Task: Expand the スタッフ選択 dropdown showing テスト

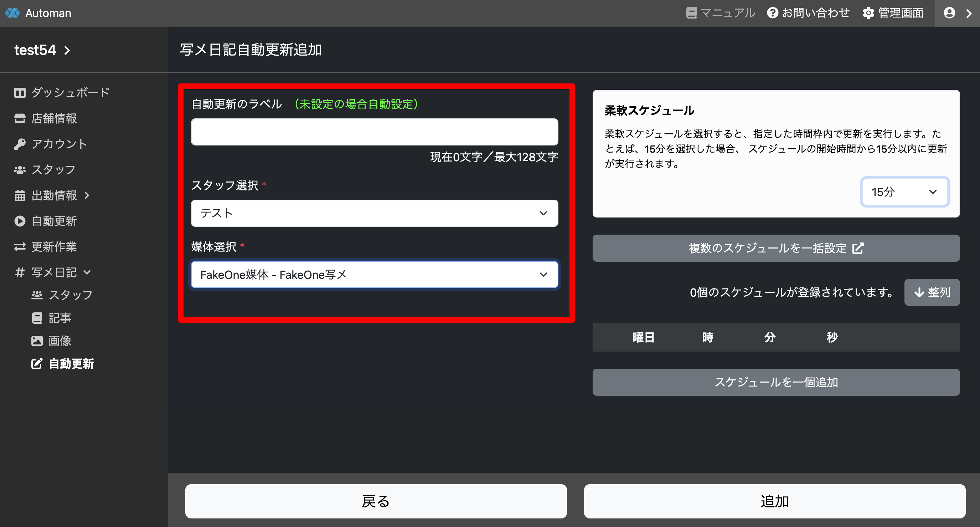Action: (x=374, y=213)
